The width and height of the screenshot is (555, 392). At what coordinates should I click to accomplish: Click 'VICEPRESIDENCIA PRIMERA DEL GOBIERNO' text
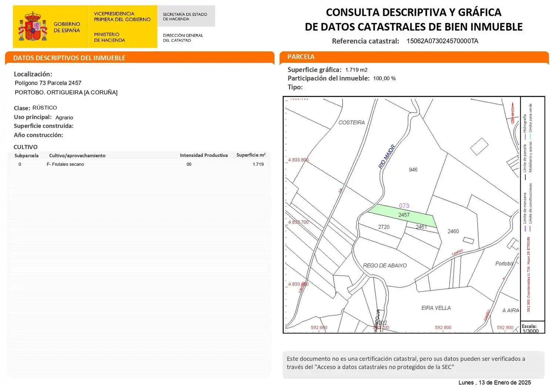point(122,16)
